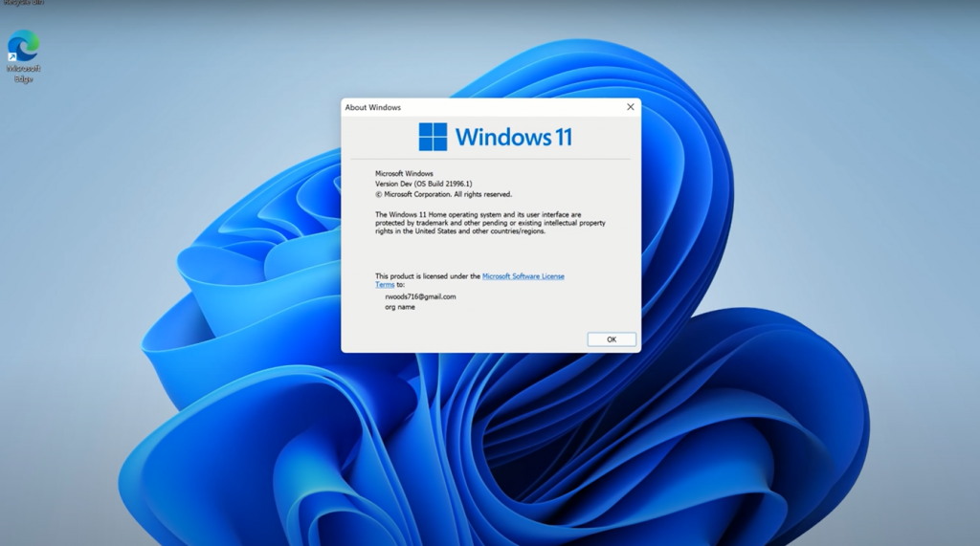The image size is (980, 546).
Task: Click the org name text
Action: (400, 307)
